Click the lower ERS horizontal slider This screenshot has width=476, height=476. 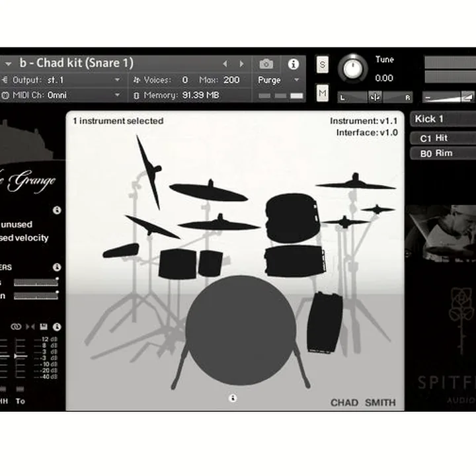point(36,296)
